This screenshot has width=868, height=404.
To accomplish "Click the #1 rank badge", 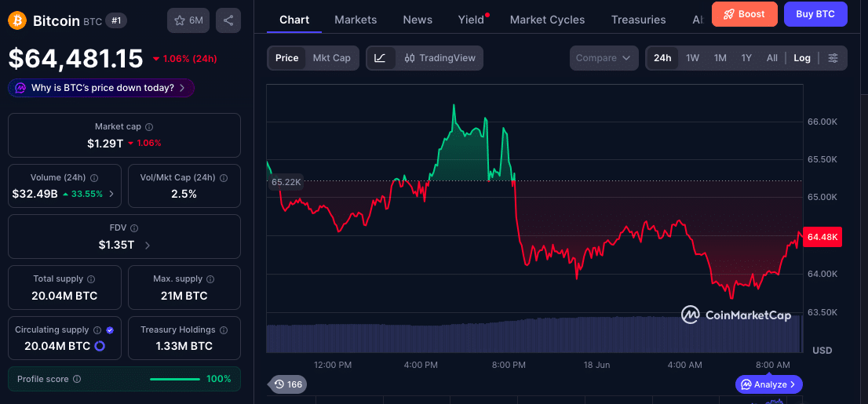I will click(116, 21).
